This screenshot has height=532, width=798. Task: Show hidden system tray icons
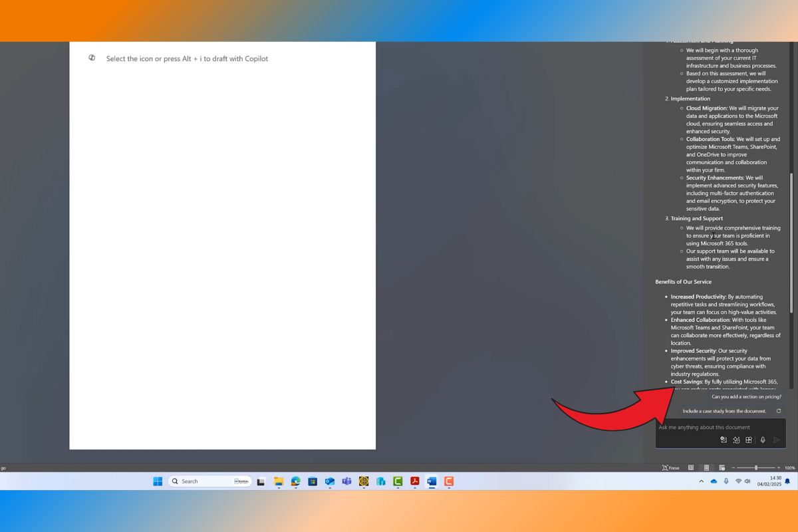(x=701, y=481)
